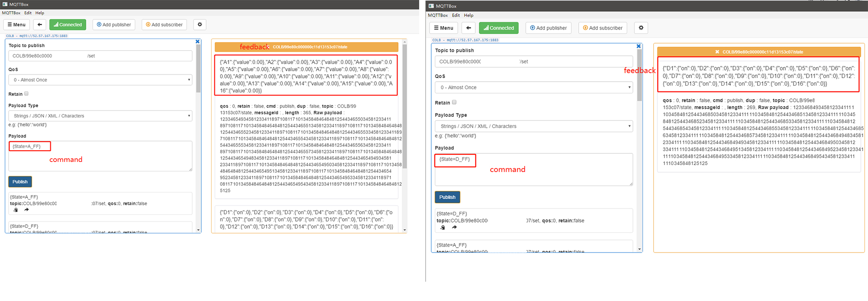Open the QoS dropdown in left window
The width and height of the screenshot is (868, 301).
[x=100, y=80]
